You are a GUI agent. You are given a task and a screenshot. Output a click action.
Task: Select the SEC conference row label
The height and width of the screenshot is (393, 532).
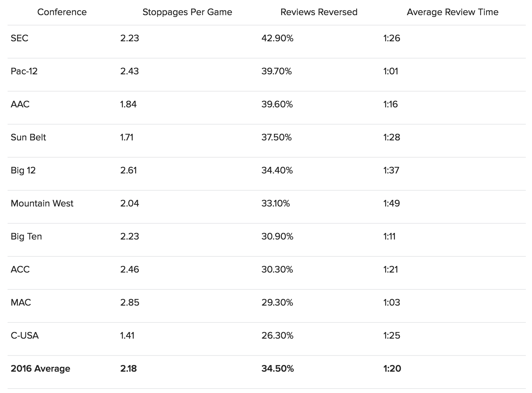(x=20, y=38)
